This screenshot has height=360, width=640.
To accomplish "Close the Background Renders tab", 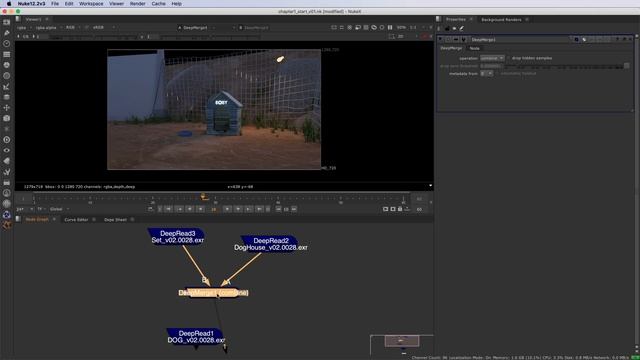I will (527, 20).
